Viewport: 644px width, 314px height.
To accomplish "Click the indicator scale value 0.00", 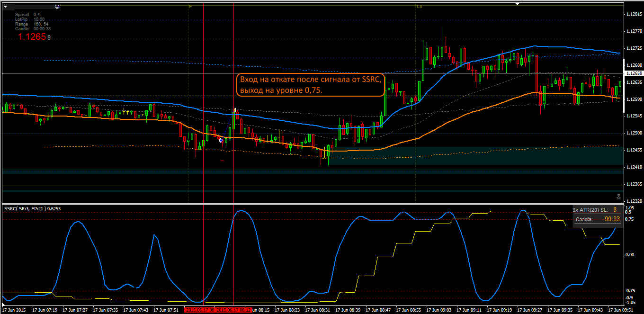I will (x=629, y=255).
